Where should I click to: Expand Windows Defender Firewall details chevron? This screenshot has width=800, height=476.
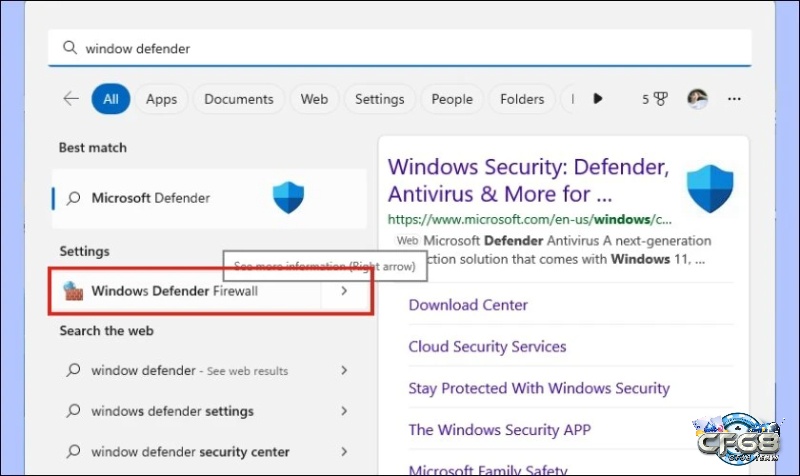pyautogui.click(x=344, y=291)
